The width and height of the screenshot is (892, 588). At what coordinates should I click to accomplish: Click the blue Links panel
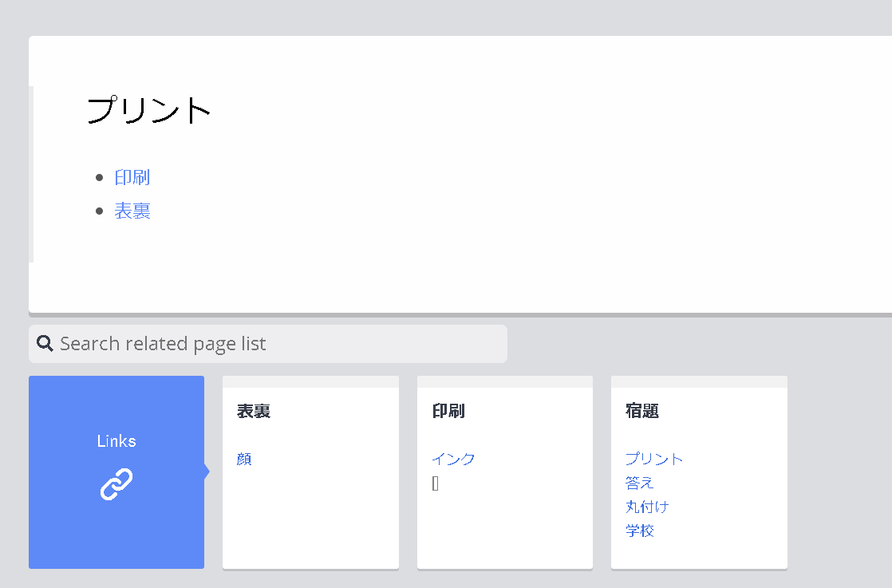point(116,440)
